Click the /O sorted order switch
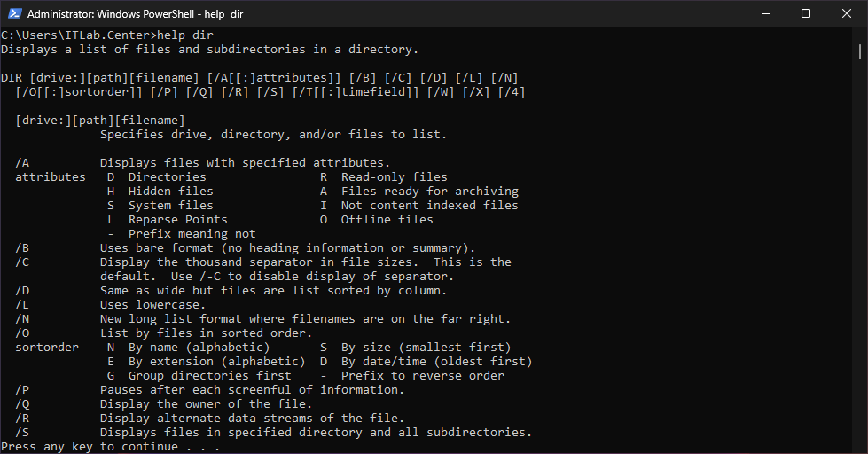868x454 pixels. click(22, 333)
